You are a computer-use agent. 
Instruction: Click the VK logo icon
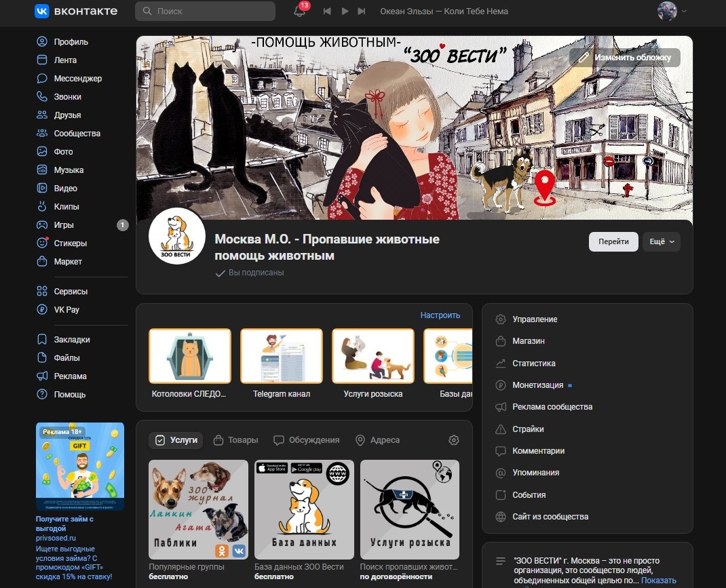point(41,11)
